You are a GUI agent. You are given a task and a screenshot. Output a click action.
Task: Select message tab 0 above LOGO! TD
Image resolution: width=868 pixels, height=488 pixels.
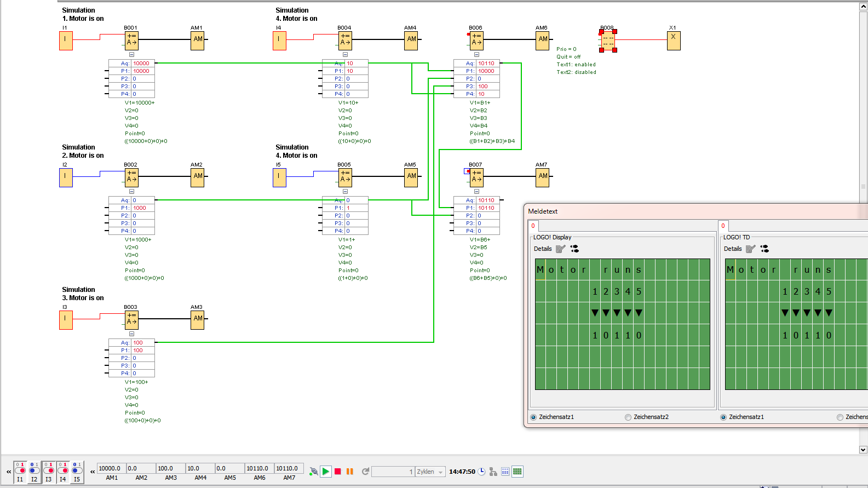(x=723, y=226)
